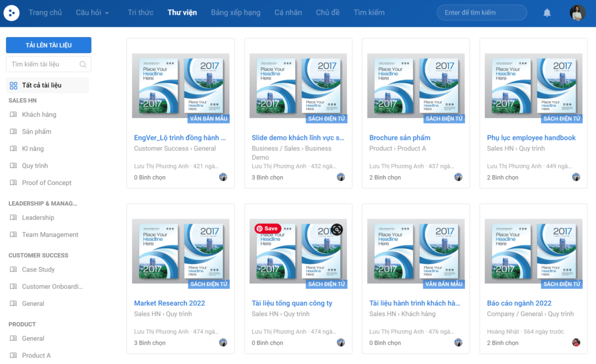Viewport: 596px width, 364px height.
Task: Focus the Enter để tìm kiếm search box
Action: point(481,13)
